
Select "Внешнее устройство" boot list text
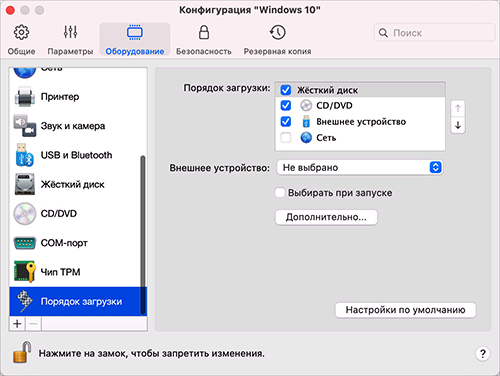coord(361,122)
